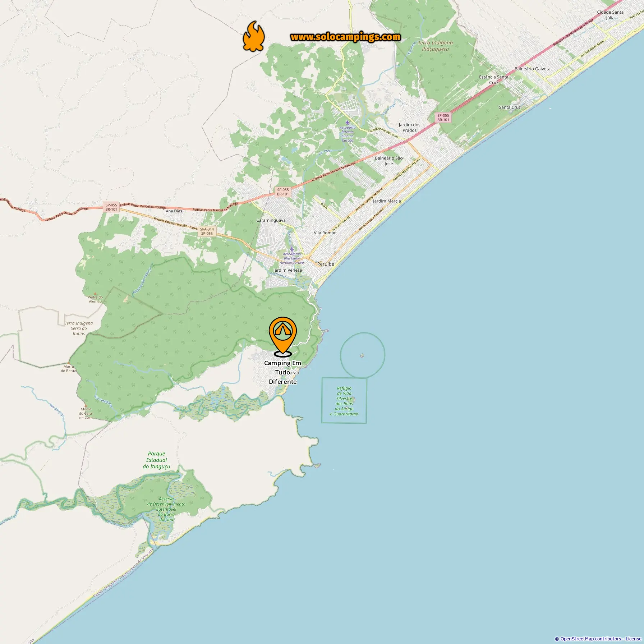This screenshot has height=644, width=644.
Task: Click the Pedra do Alemão peak marker
Action: (95, 294)
